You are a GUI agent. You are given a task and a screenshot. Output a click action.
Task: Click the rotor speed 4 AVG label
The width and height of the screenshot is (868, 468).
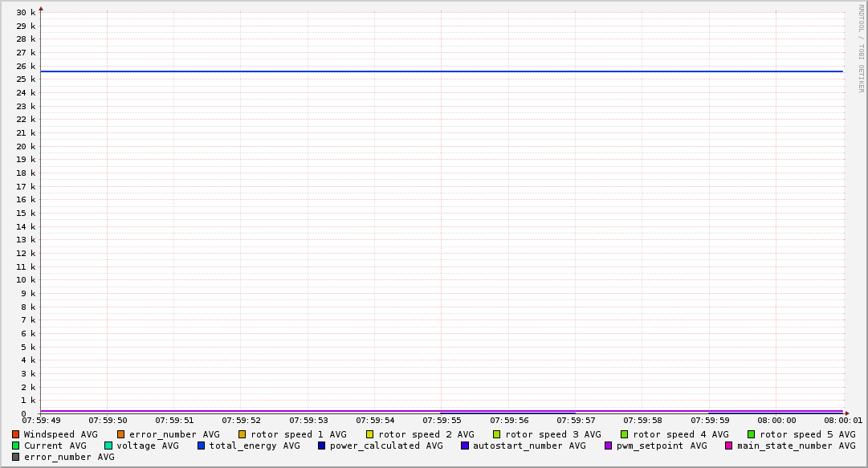coord(680,434)
